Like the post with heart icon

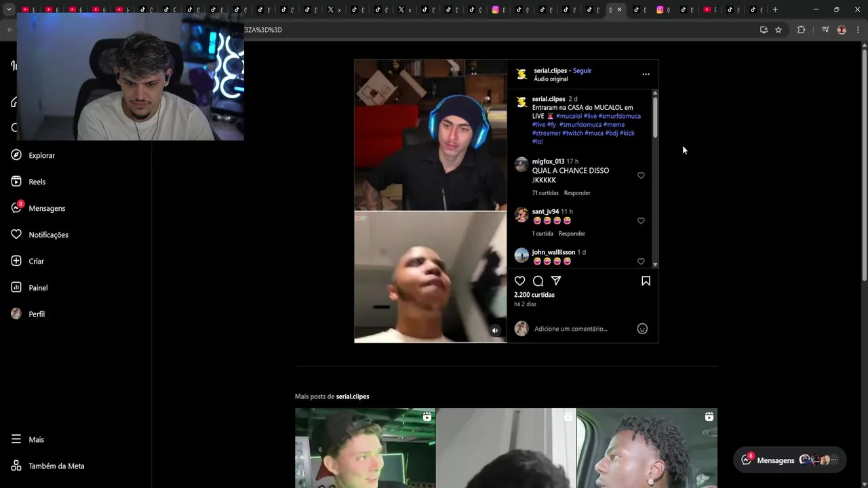(x=520, y=281)
